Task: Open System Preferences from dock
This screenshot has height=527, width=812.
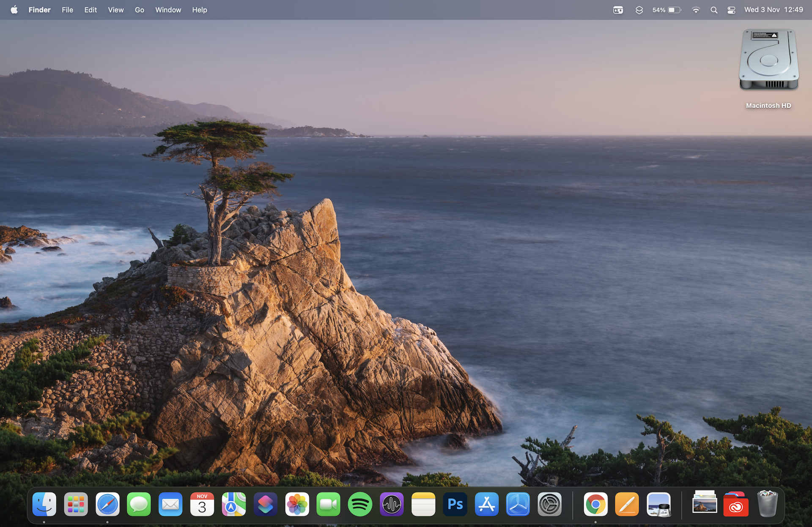Action: [549, 504]
